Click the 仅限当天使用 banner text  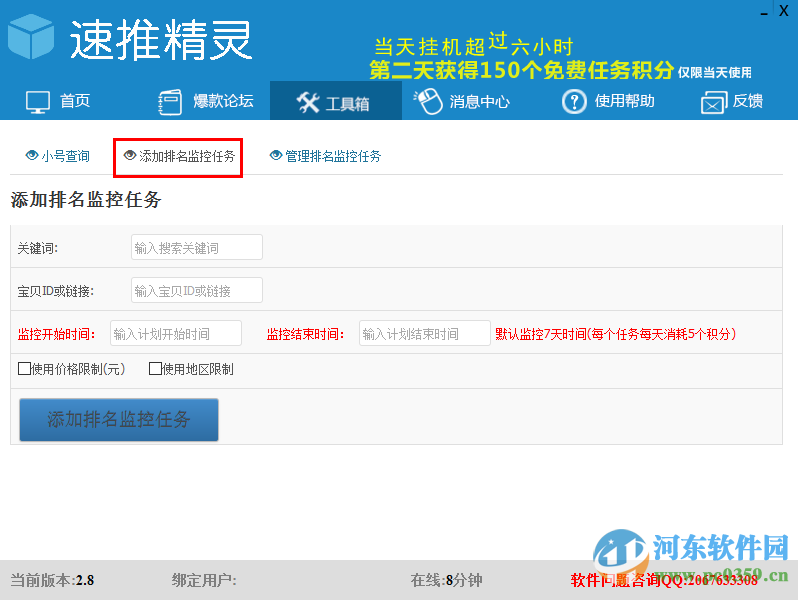coord(715,73)
